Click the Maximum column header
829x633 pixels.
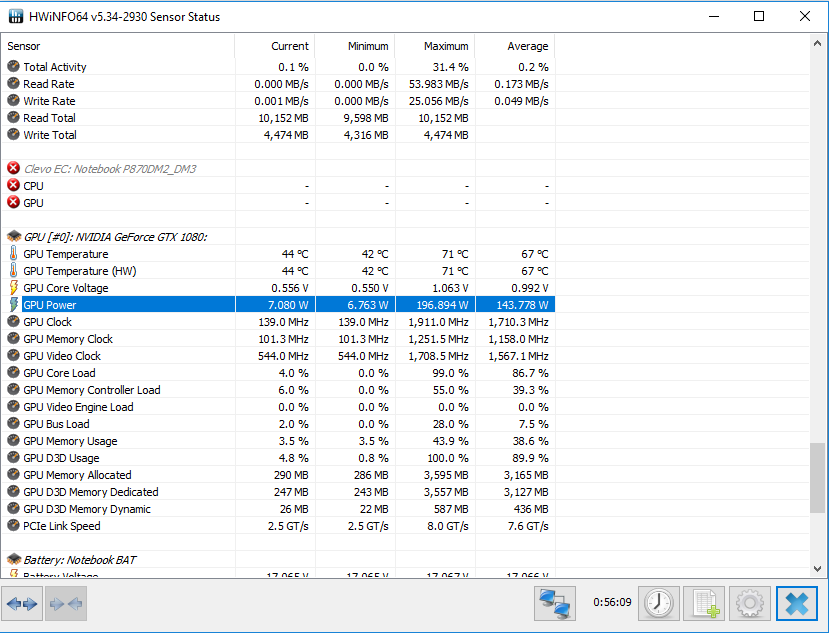click(435, 46)
